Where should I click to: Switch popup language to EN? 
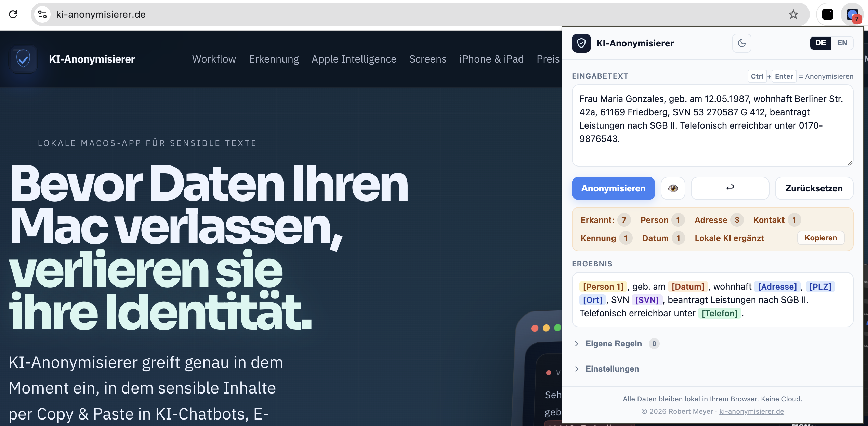(x=842, y=43)
